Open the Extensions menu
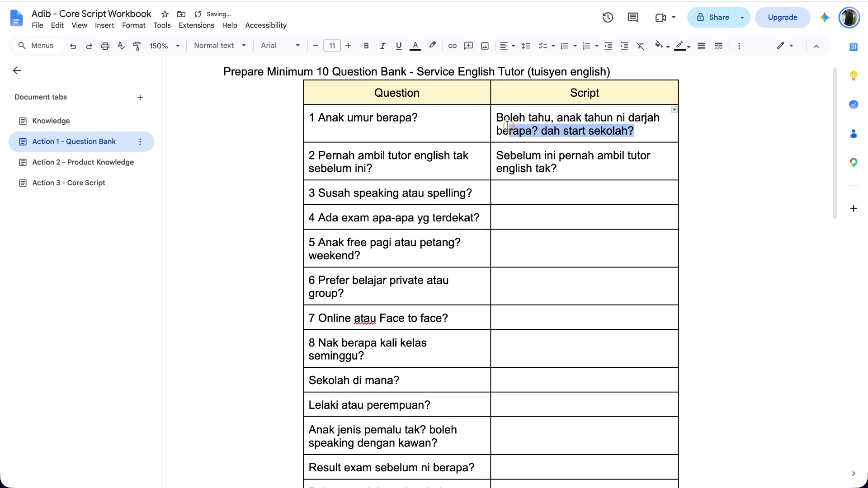This screenshot has width=868, height=488. 196,26
